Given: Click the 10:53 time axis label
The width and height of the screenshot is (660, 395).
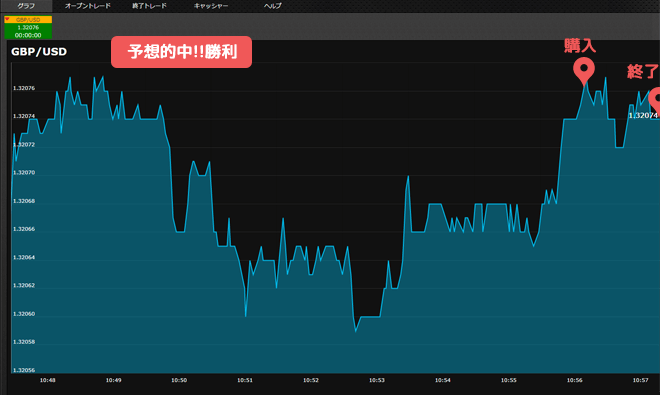Looking at the screenshot, I should (x=377, y=380).
